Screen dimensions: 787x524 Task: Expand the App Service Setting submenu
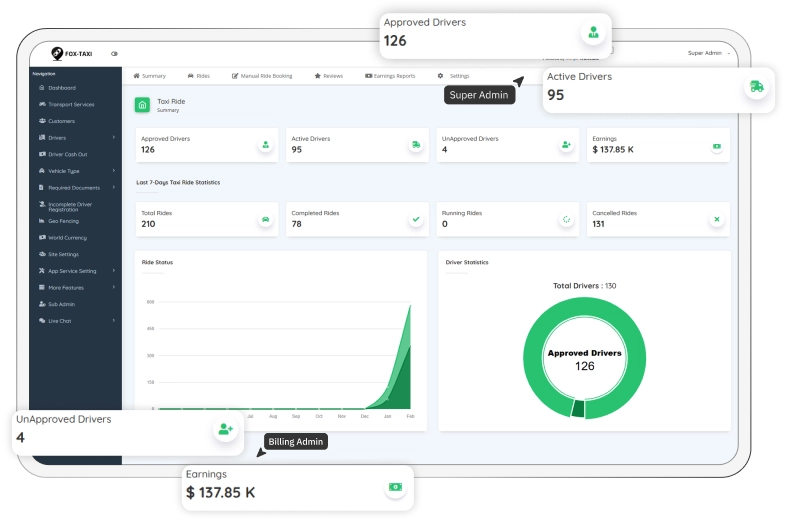point(114,271)
